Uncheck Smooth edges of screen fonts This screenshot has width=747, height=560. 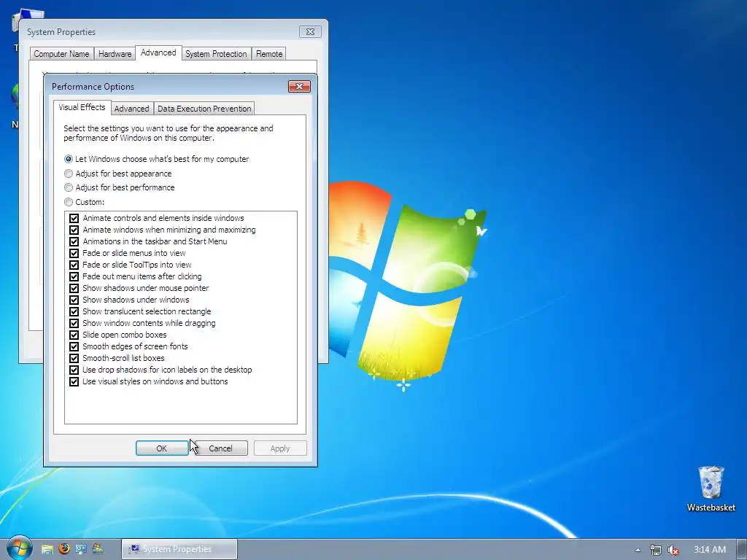tap(74, 346)
